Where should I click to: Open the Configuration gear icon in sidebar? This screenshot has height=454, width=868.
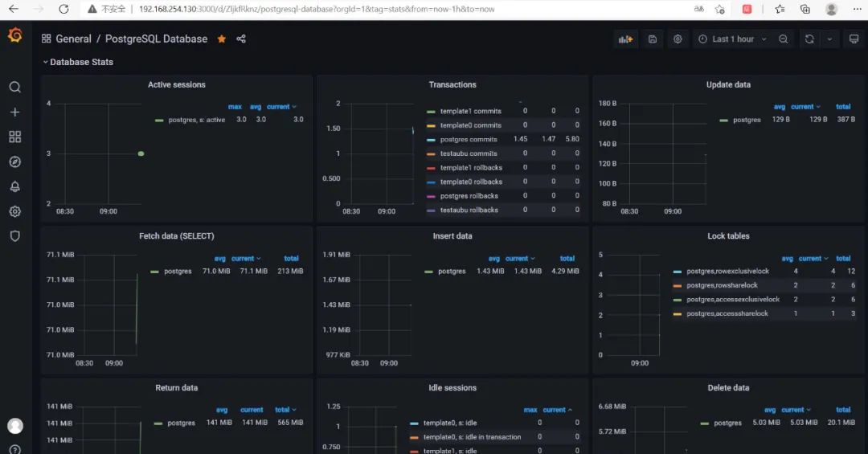pyautogui.click(x=15, y=211)
